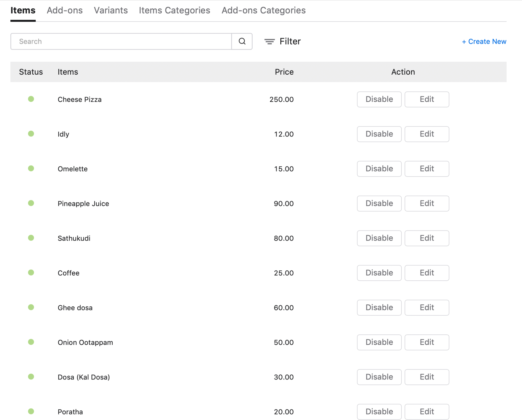Toggle the green status dot for Coffee

tap(31, 273)
